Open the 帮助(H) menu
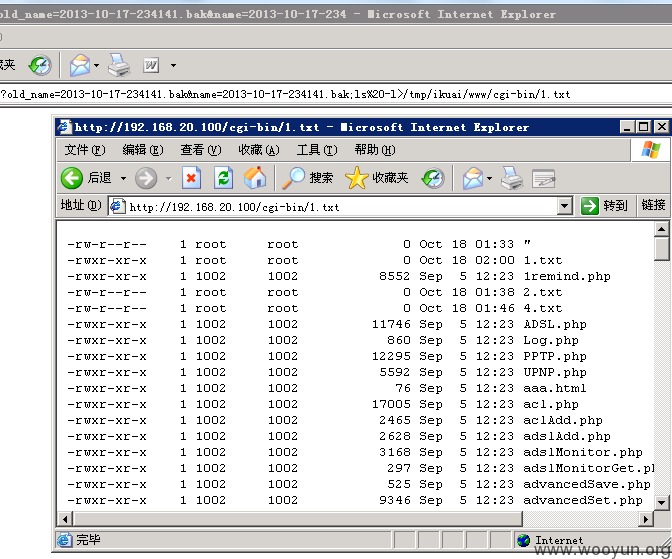 [x=375, y=150]
